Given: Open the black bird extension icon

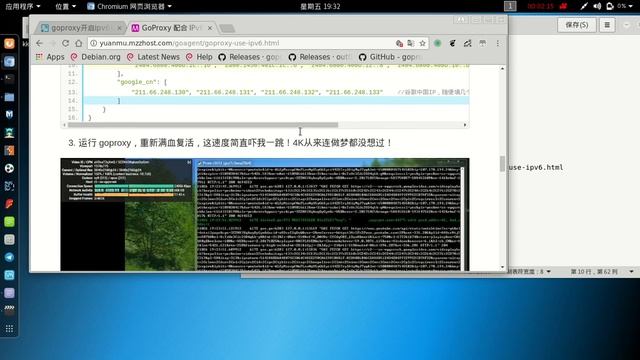Looking at the screenshot, I should point(452,43).
